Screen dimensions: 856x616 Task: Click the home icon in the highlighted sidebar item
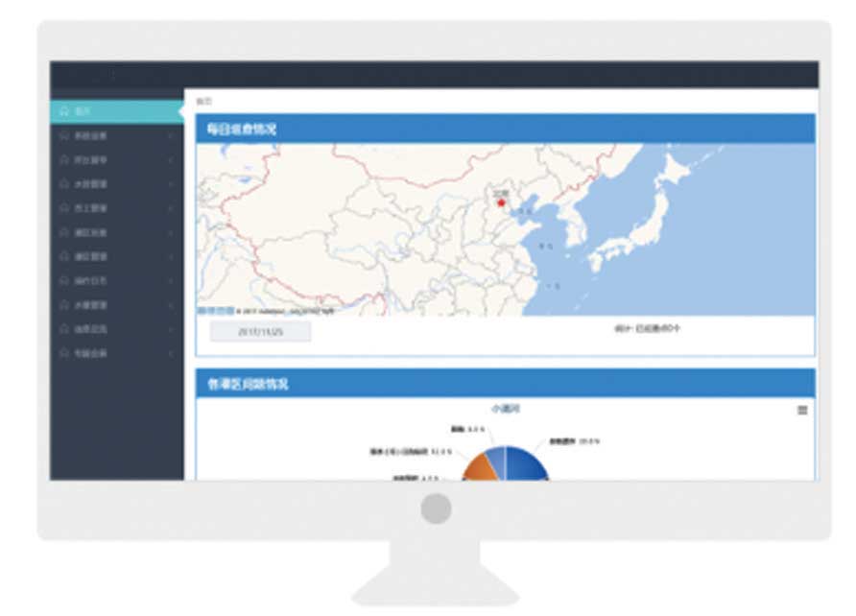tap(64, 111)
